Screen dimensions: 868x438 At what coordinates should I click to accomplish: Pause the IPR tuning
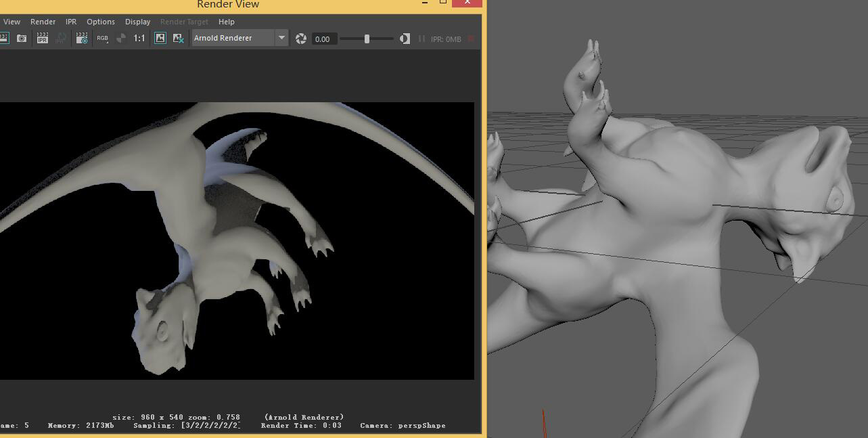[x=422, y=39]
